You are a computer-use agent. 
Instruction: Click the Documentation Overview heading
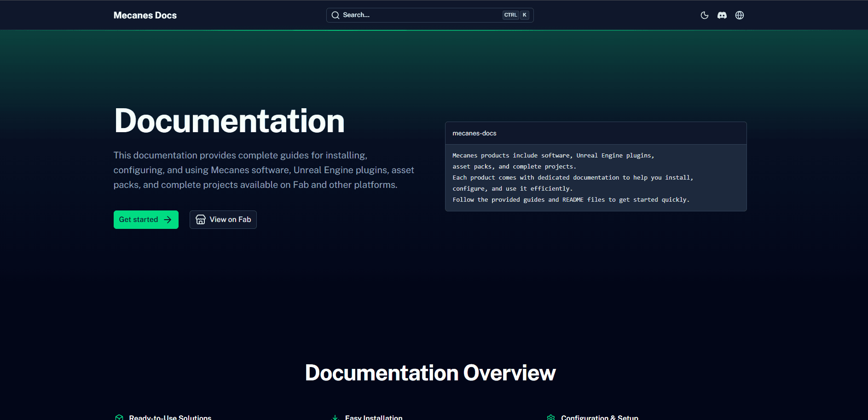pos(430,373)
